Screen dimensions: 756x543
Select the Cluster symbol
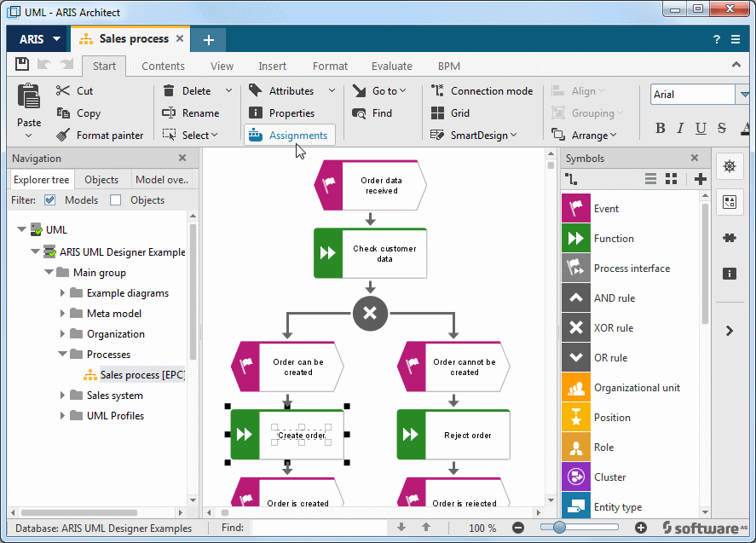(x=575, y=477)
